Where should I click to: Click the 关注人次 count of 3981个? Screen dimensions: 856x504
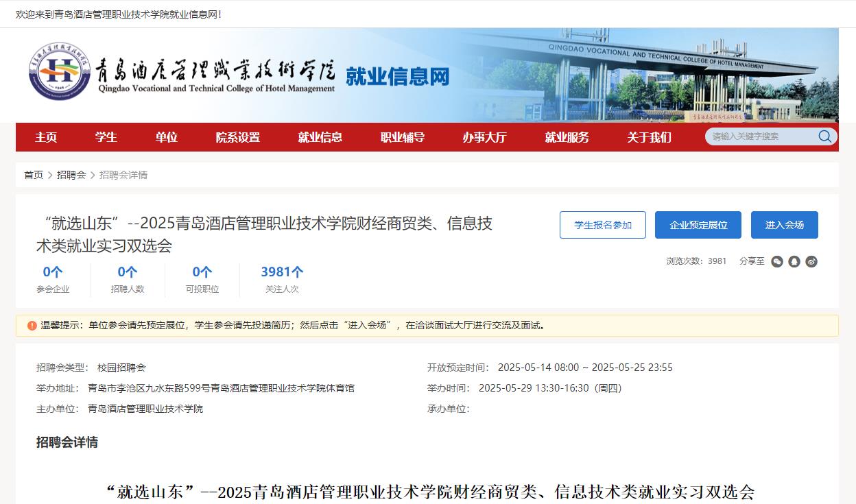pyautogui.click(x=282, y=272)
